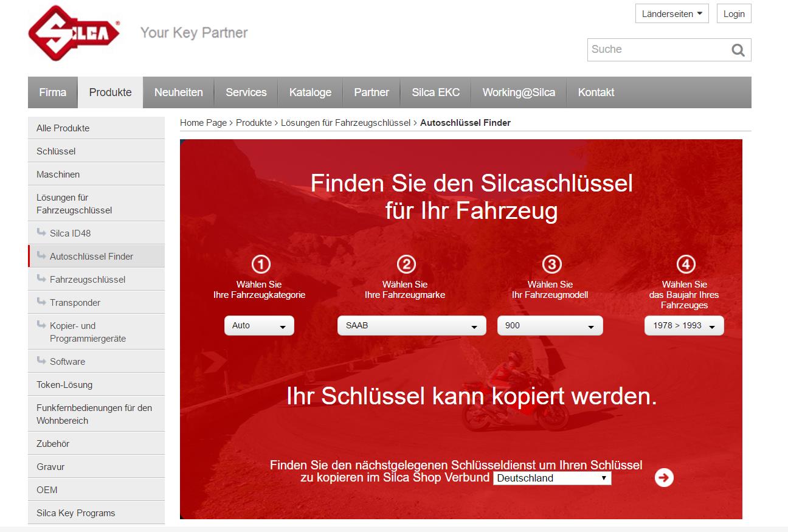Screen dimensions: 788x532
Task: Open the Kataloge menu
Action: click(311, 92)
